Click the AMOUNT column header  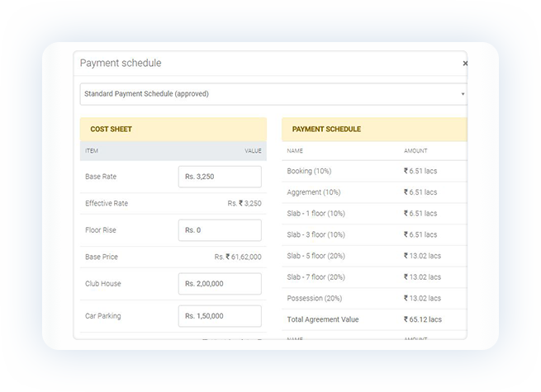click(x=415, y=151)
